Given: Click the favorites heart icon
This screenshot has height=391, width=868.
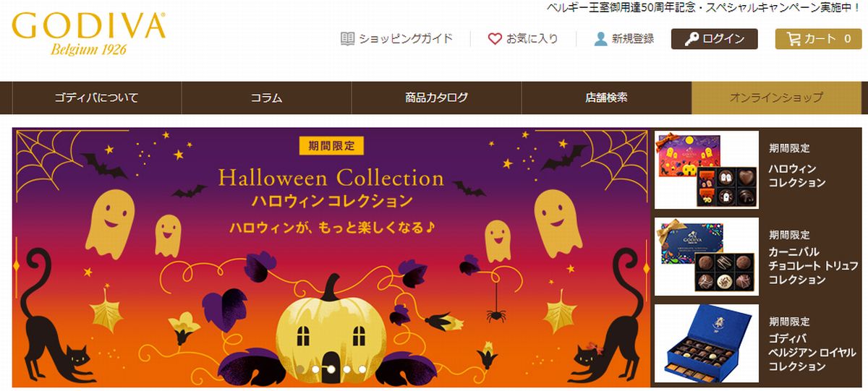Looking at the screenshot, I should [495, 38].
